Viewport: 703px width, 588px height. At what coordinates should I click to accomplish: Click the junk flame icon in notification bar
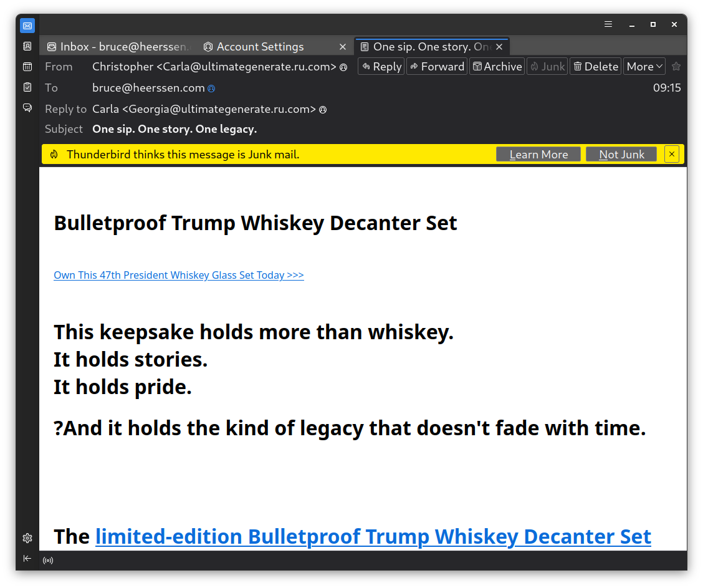tap(54, 154)
